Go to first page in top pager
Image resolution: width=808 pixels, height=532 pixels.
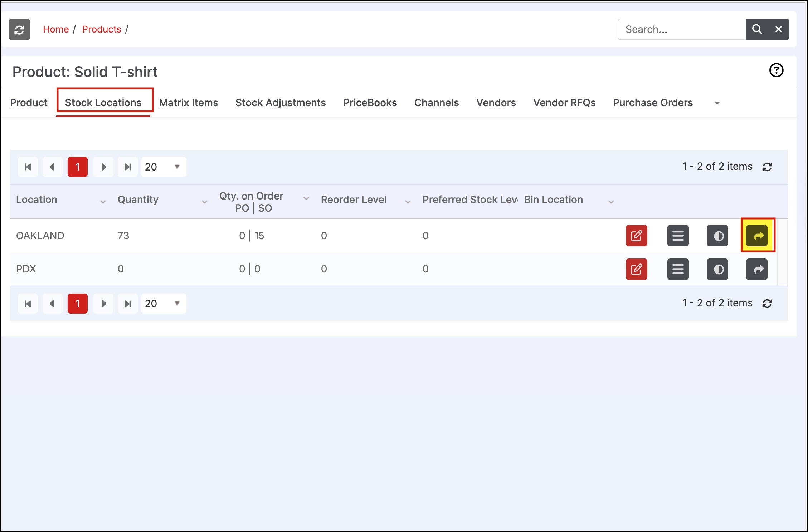(28, 167)
